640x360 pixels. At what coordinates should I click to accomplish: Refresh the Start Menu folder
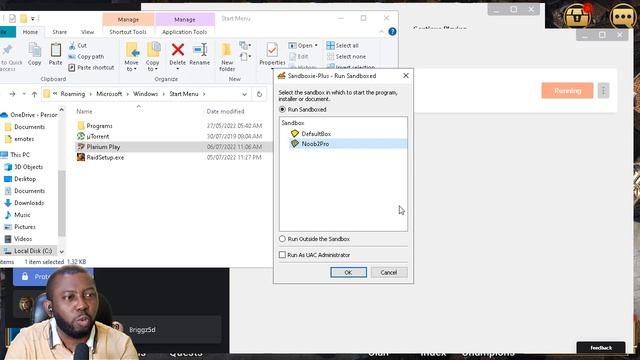point(259,94)
